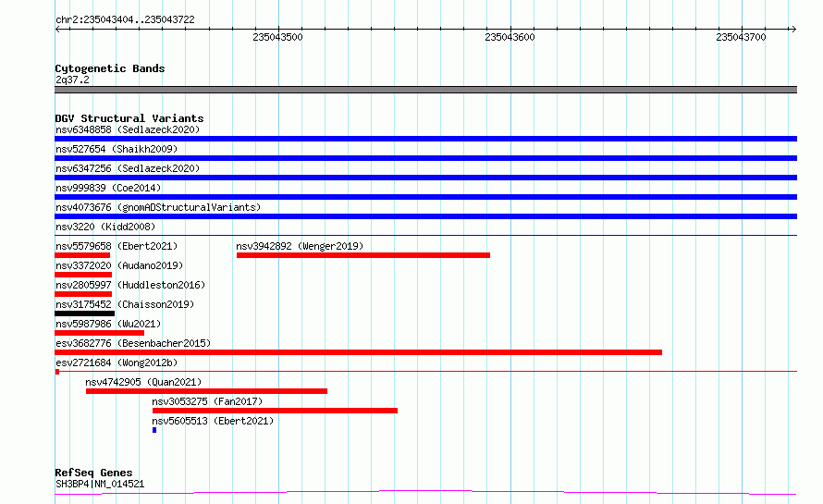Click esv2721684 (Wong2012b) label
The width and height of the screenshot is (823, 504).
click(x=117, y=363)
